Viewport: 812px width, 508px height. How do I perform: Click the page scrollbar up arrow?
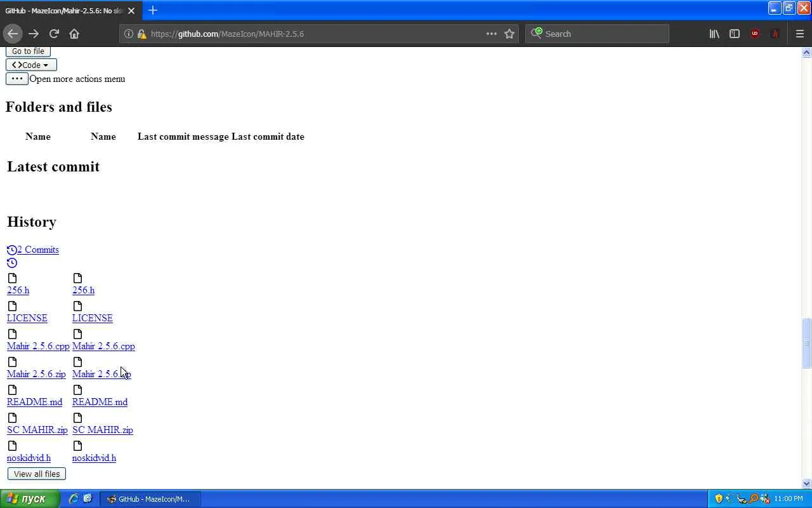(806, 53)
